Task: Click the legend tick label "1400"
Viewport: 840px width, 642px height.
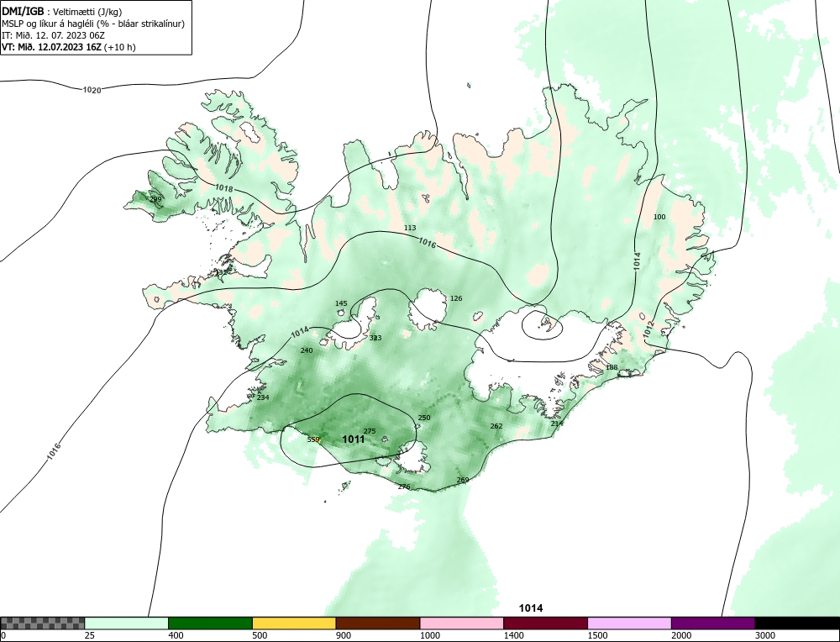Action: 513,635
